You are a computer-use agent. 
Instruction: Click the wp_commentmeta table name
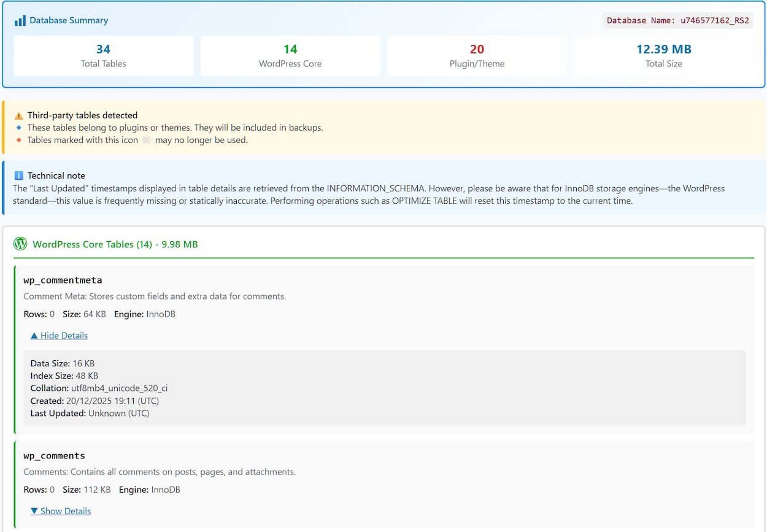(63, 280)
